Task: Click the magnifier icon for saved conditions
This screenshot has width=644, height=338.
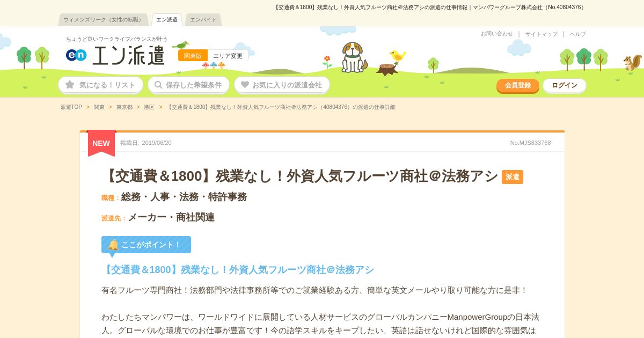Action: coord(158,85)
